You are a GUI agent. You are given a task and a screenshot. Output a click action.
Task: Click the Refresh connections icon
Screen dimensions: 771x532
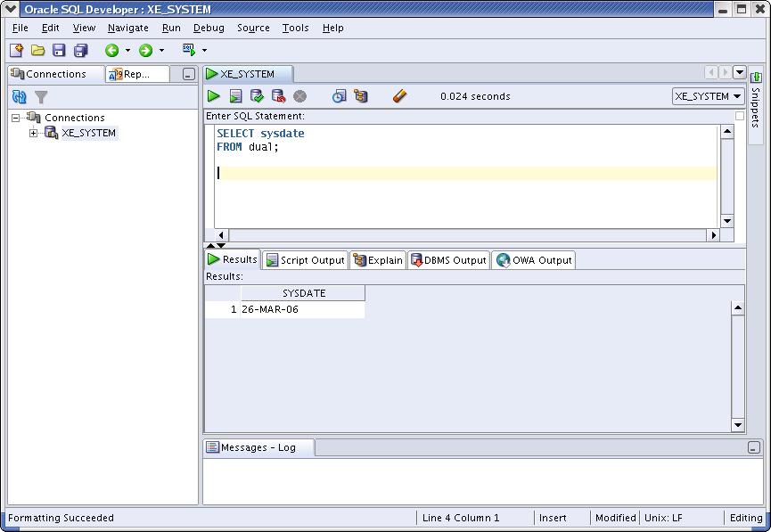point(20,97)
